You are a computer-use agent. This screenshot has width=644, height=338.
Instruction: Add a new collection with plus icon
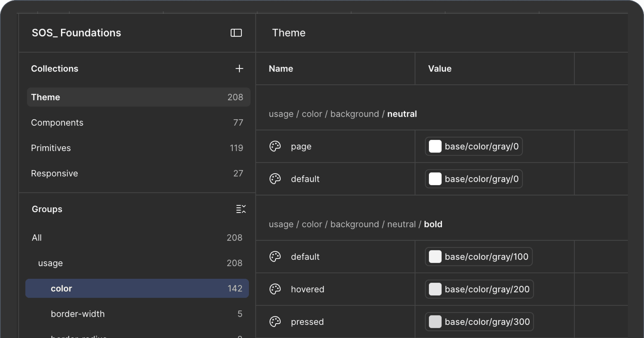tap(239, 68)
